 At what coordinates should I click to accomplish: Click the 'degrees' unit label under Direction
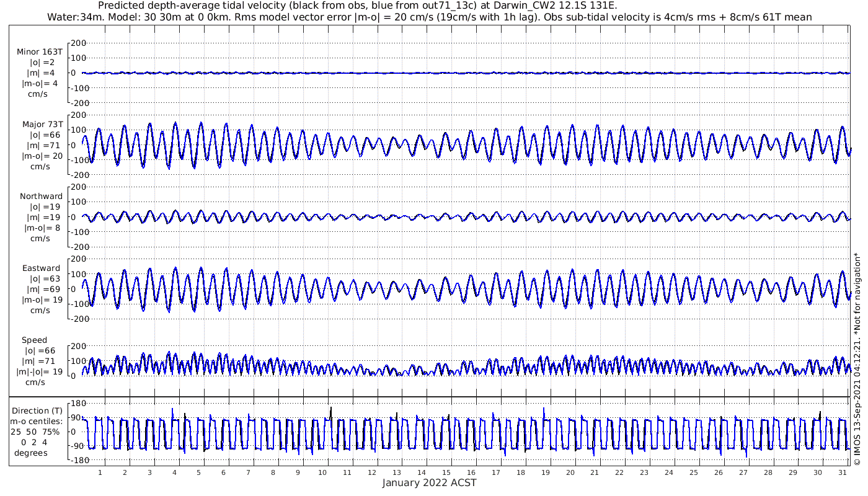click(32, 453)
